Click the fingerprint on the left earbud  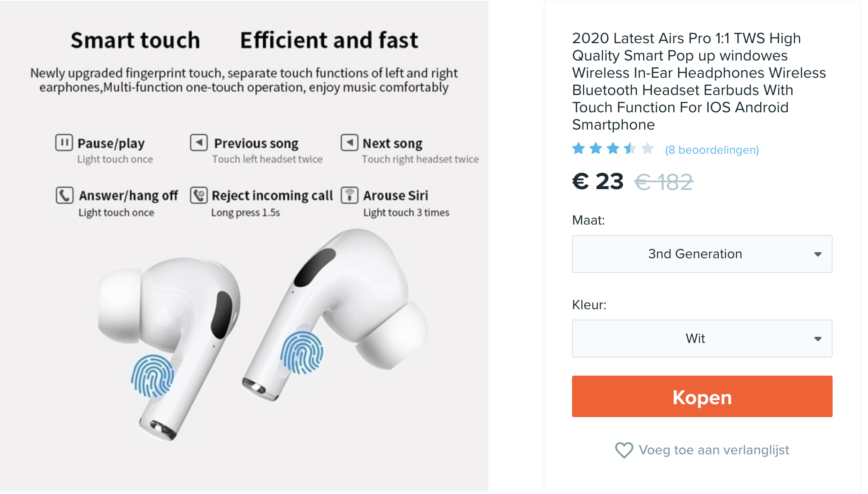[152, 376]
